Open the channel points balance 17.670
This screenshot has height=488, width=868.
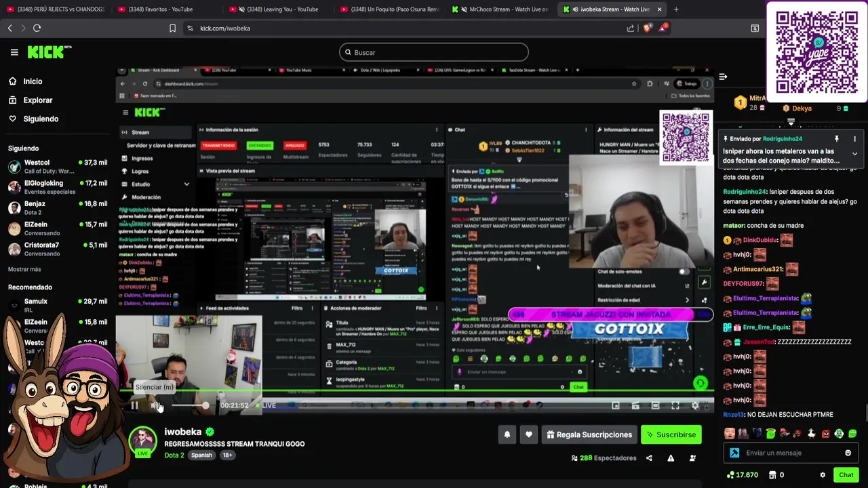(x=742, y=475)
